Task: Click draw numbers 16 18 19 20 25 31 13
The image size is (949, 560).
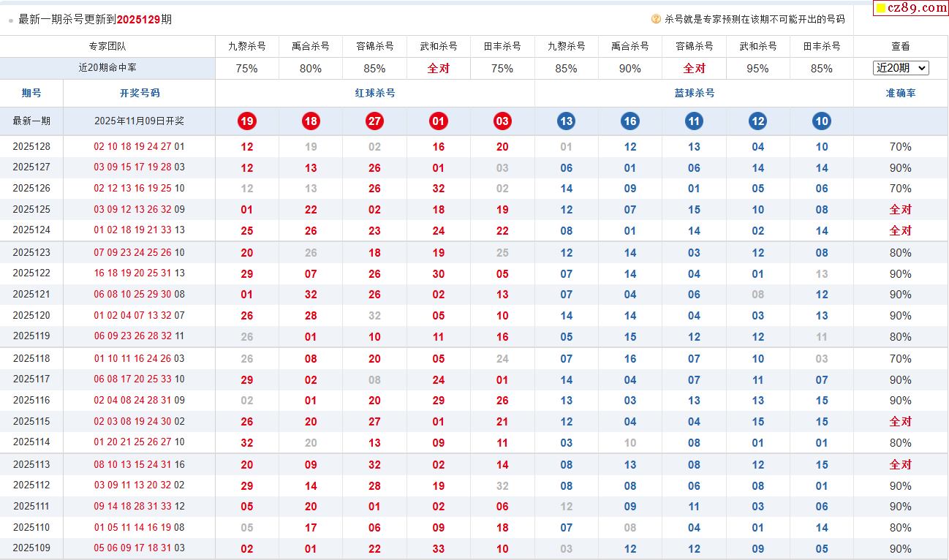Action: (x=139, y=273)
